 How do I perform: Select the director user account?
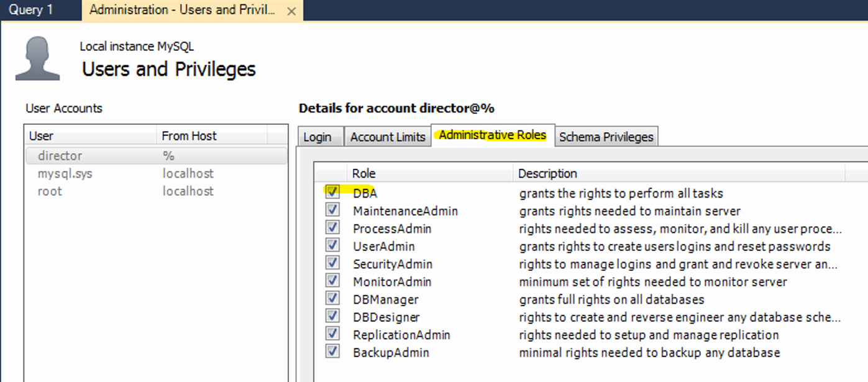[x=156, y=156]
